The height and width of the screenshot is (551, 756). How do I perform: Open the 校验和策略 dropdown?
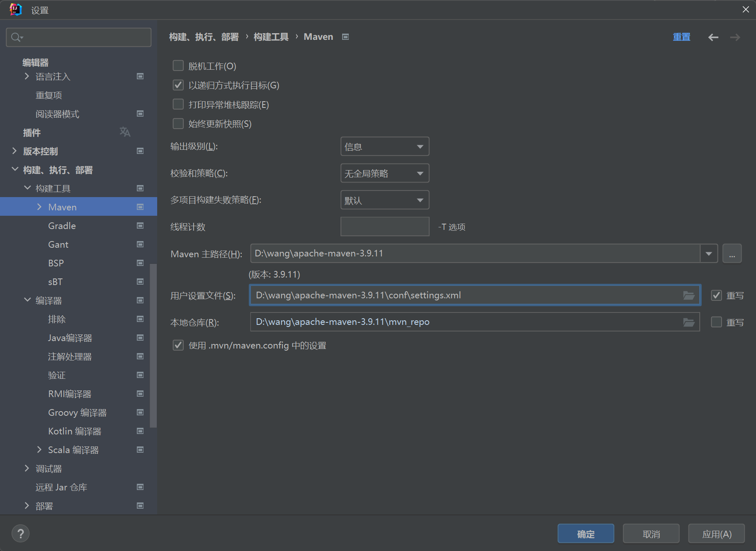point(384,173)
